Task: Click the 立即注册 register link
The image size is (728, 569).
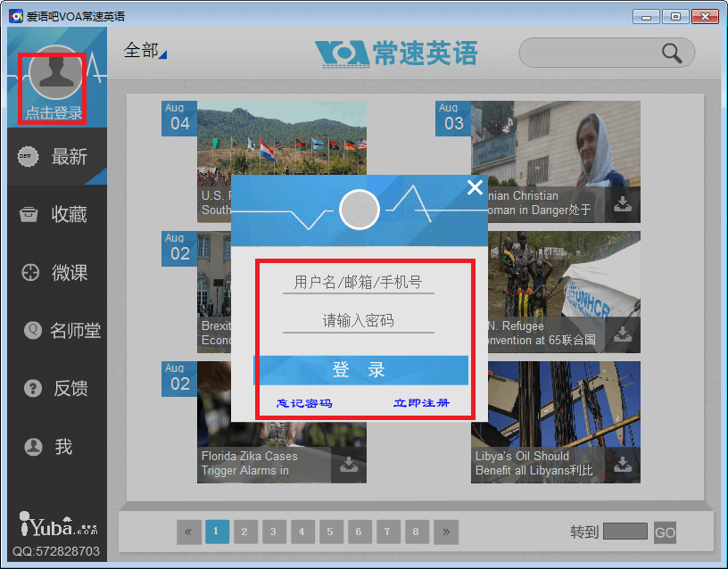Action: click(x=421, y=403)
